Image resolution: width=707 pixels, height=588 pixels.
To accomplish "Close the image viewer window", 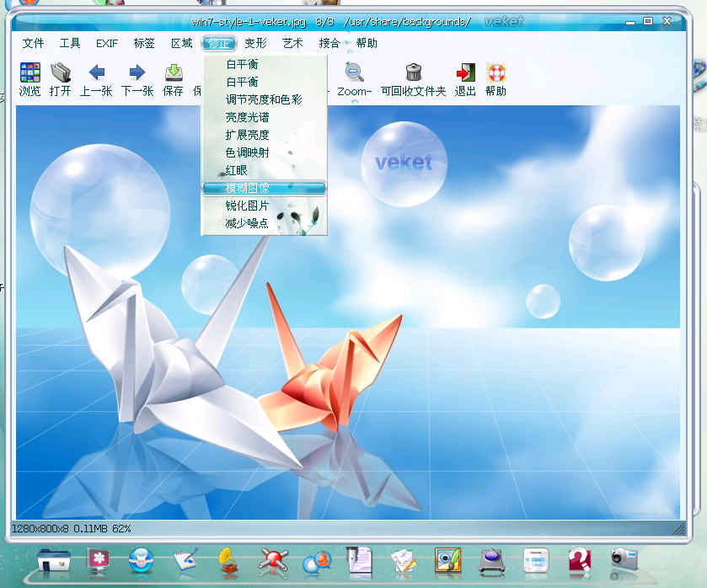I will click(667, 21).
